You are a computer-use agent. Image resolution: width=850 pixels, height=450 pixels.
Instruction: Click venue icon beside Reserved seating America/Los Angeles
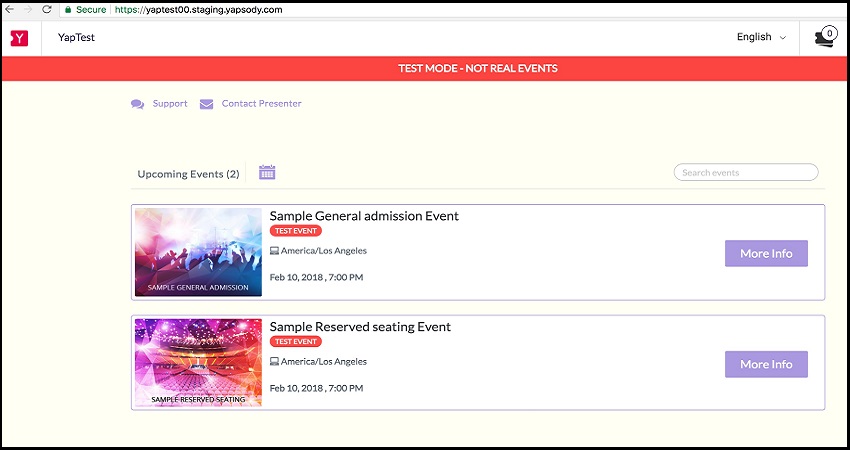(274, 362)
